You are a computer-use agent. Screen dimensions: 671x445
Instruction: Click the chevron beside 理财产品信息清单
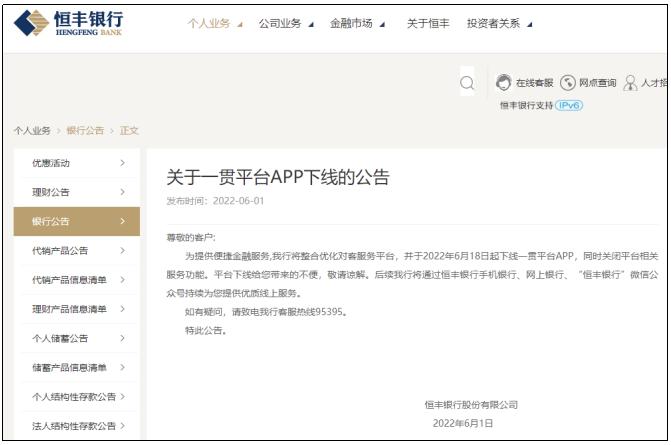pos(122,309)
